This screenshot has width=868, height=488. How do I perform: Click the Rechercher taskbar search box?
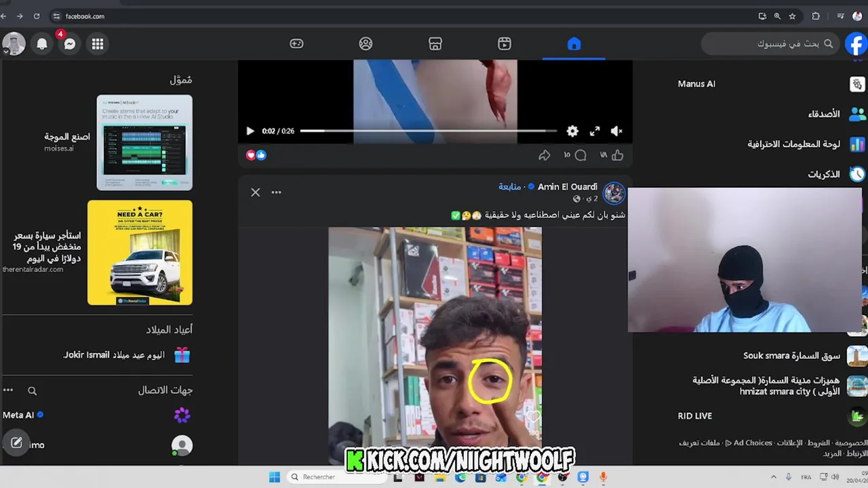(x=336, y=477)
